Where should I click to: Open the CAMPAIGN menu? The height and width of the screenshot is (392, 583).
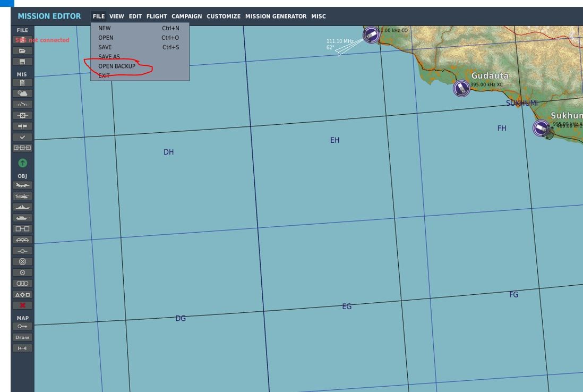(x=187, y=16)
